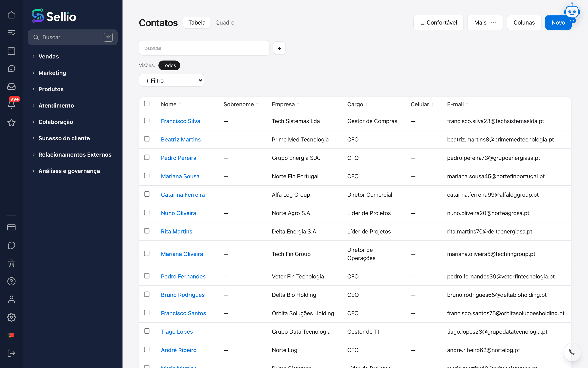Open the inbox tray icon
Image resolution: width=588 pixels, height=368 pixels.
pyautogui.click(x=11, y=87)
